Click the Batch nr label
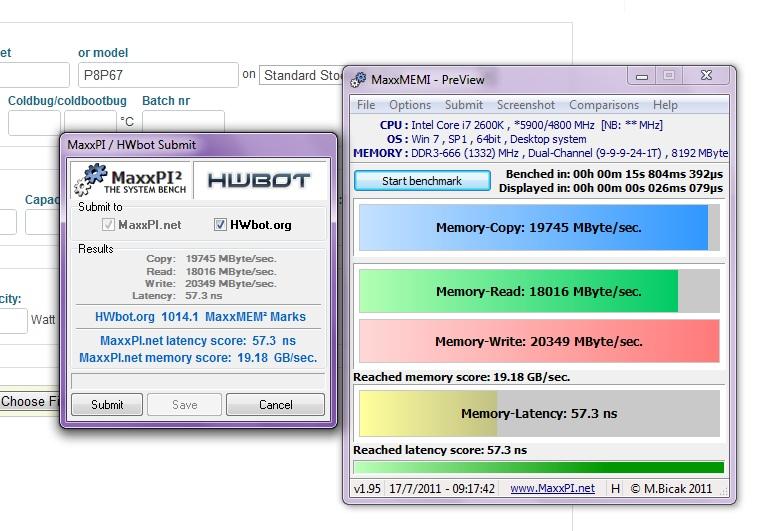This screenshot has height=531, width=781. pos(166,101)
